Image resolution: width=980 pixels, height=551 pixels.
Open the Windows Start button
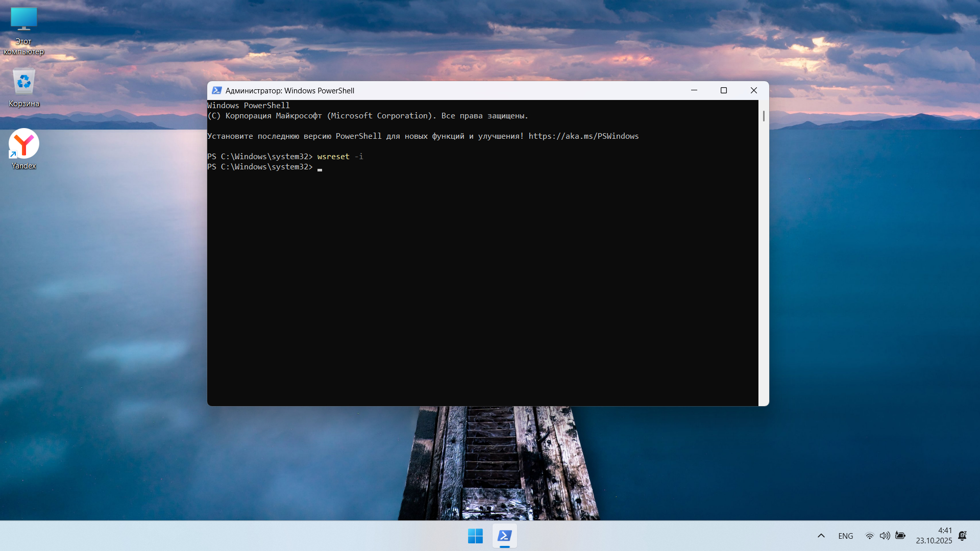click(x=475, y=536)
